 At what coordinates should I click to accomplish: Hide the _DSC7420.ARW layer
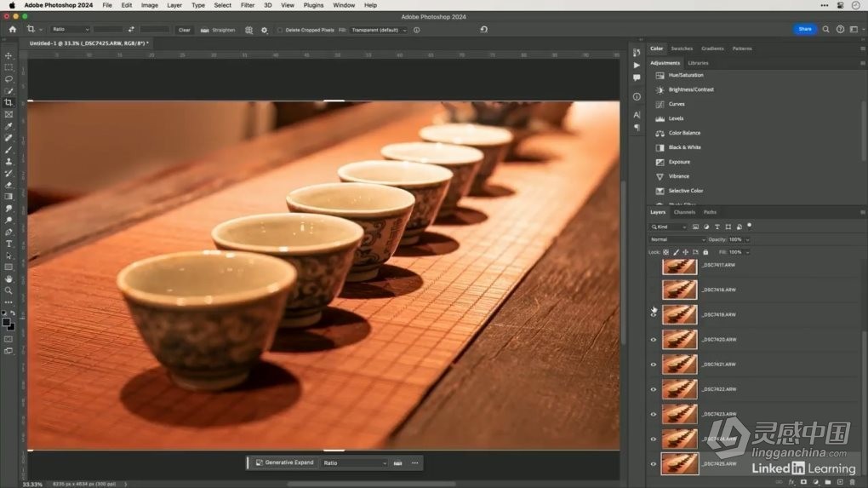[654, 340]
